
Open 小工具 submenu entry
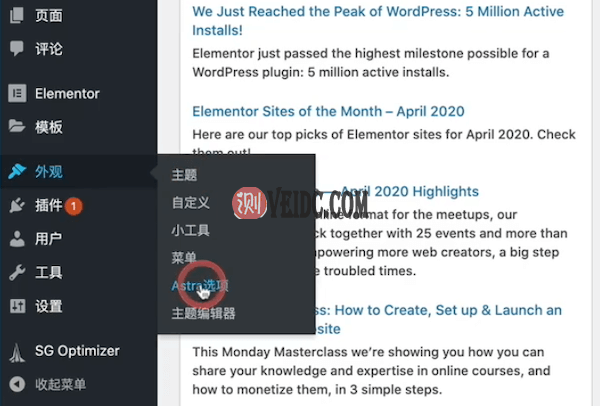pyautogui.click(x=190, y=231)
